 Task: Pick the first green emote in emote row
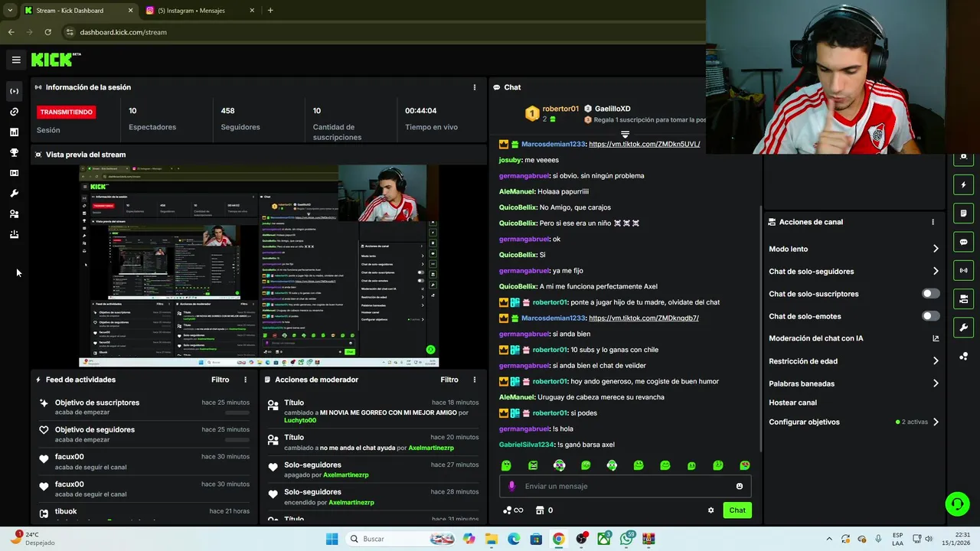pos(506,465)
